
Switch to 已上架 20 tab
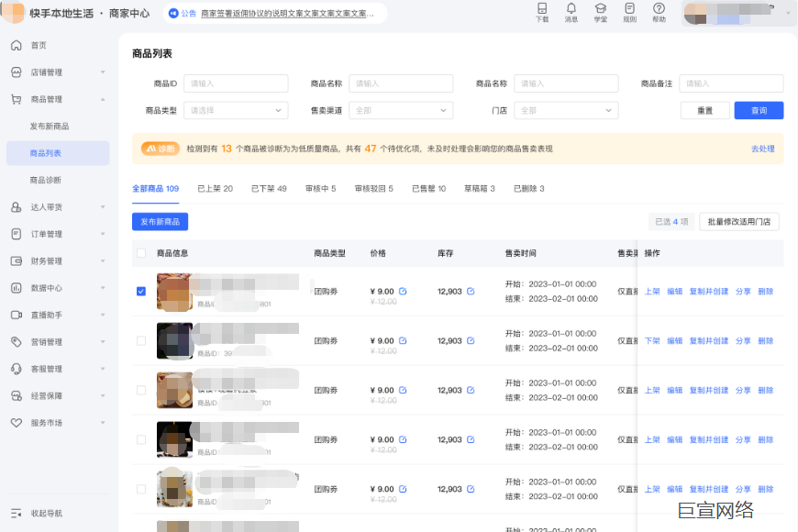tap(215, 189)
